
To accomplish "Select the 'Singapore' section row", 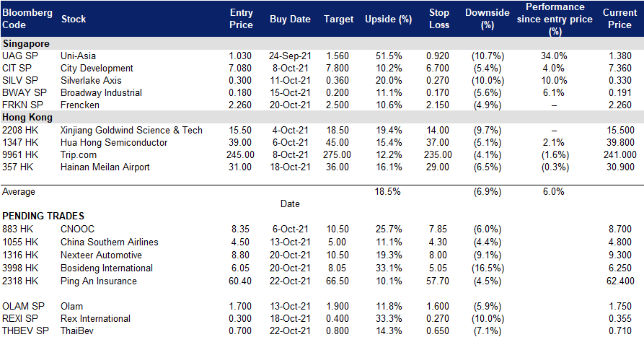I will (322, 43).
